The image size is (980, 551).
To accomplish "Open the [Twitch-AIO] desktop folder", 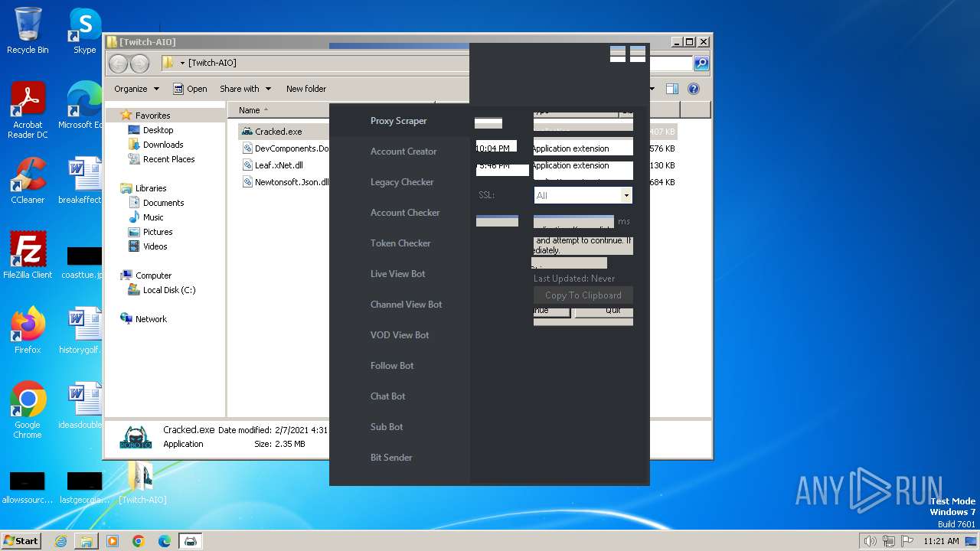I will (142, 484).
